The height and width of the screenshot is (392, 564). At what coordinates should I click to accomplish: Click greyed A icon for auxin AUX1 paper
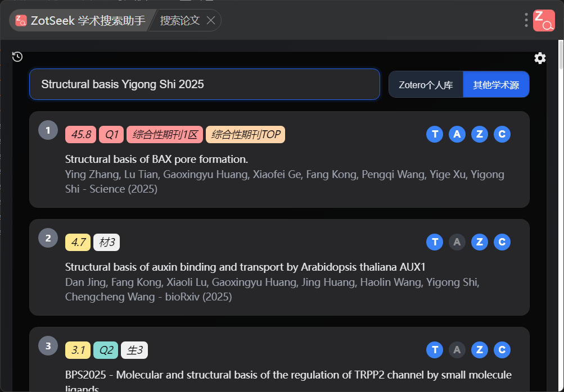(457, 242)
